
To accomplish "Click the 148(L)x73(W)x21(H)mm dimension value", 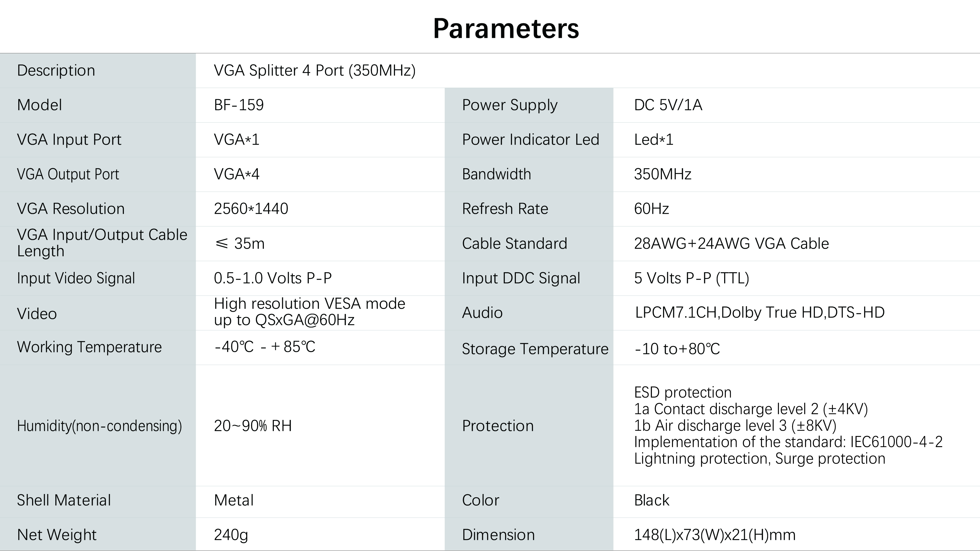I will tap(714, 535).
